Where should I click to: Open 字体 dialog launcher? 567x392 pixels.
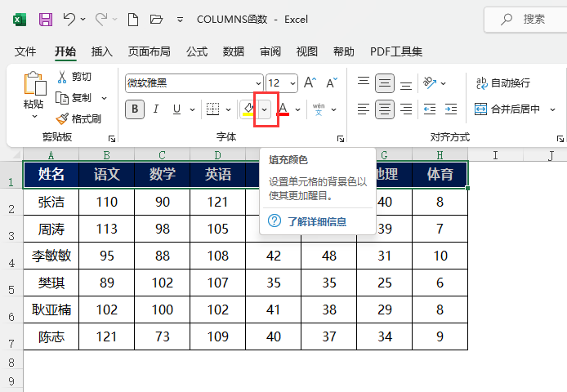[x=341, y=139]
